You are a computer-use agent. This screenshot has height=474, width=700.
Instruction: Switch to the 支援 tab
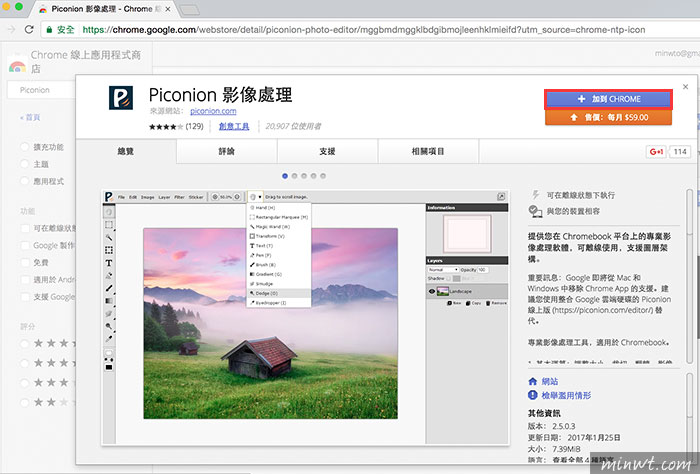327,151
